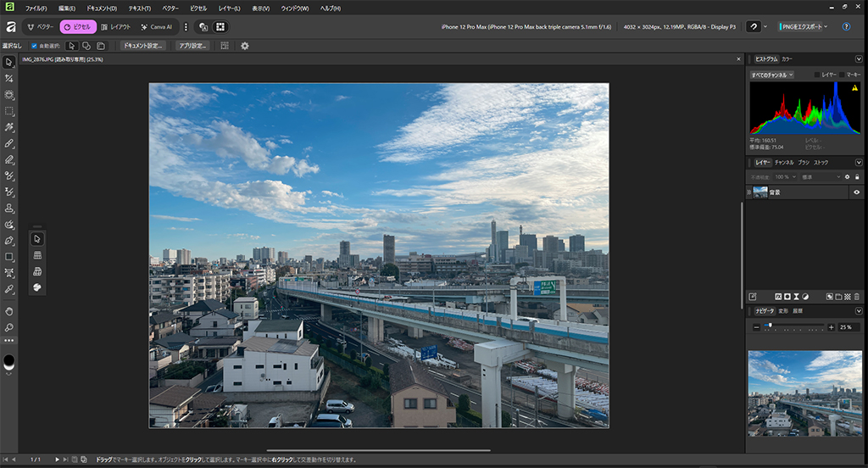
Task: Activate the Zoom magnifier tool
Action: (9, 327)
